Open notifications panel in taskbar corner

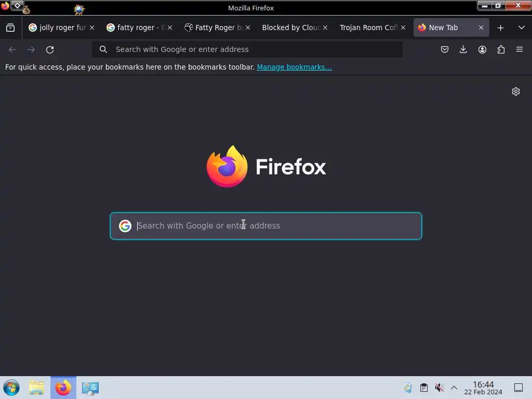[x=518, y=388]
